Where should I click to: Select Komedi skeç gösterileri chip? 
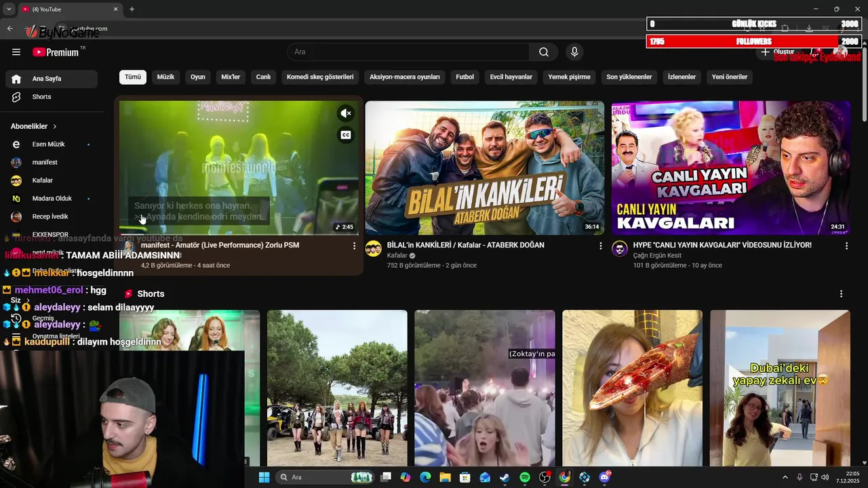[320, 77]
